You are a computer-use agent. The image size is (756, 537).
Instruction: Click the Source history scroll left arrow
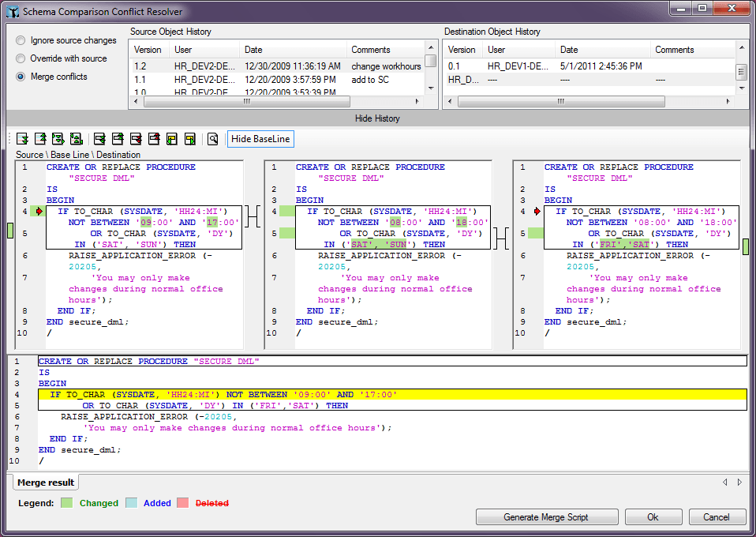pyautogui.click(x=136, y=101)
